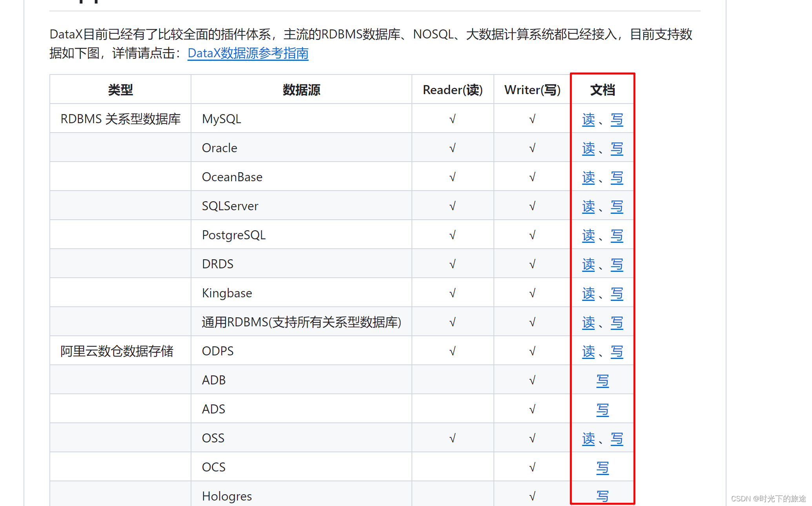Open the Kingbase 读 documentation link
The image size is (812, 506).
click(588, 293)
